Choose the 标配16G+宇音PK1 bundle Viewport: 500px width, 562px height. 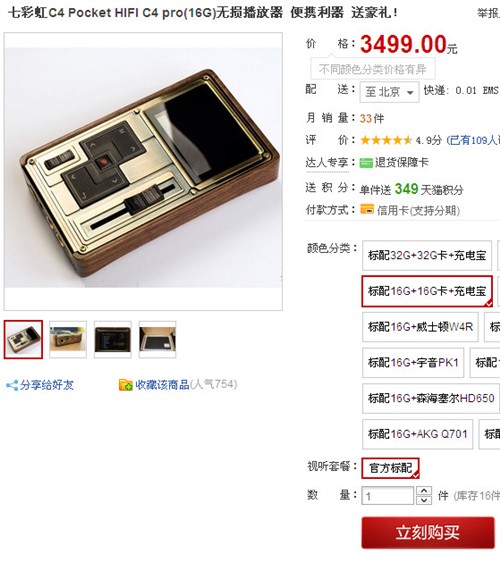(x=413, y=363)
